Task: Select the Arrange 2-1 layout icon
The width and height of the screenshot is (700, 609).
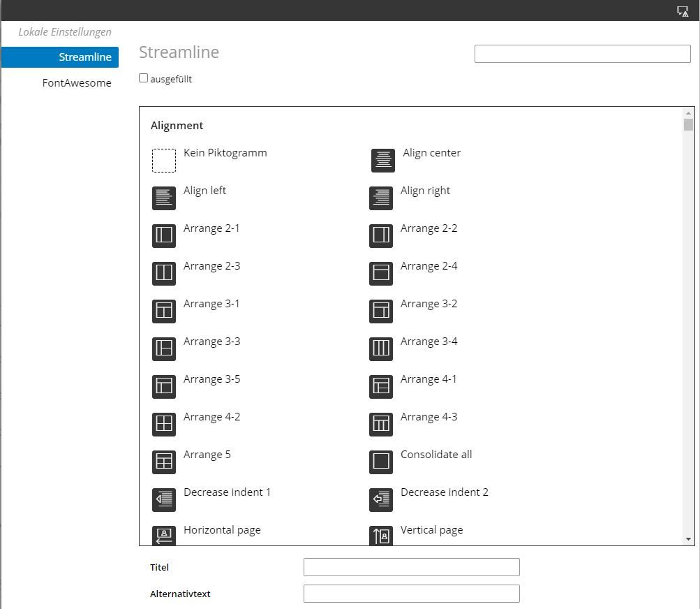Action: tap(164, 236)
